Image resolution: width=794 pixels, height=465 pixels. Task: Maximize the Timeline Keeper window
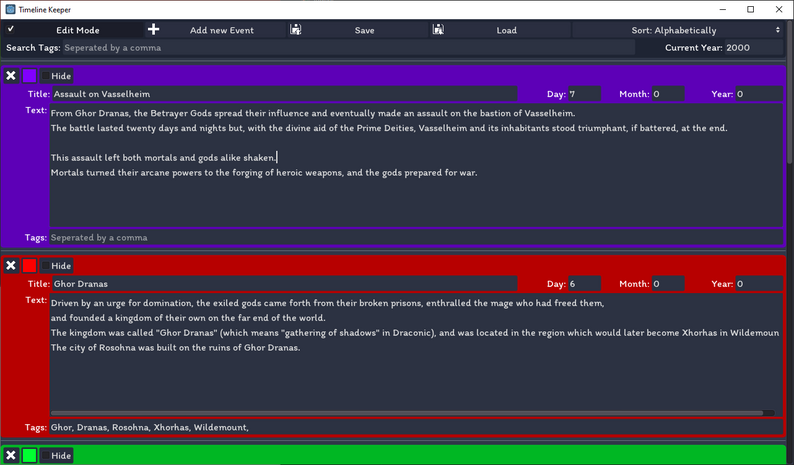coord(750,10)
